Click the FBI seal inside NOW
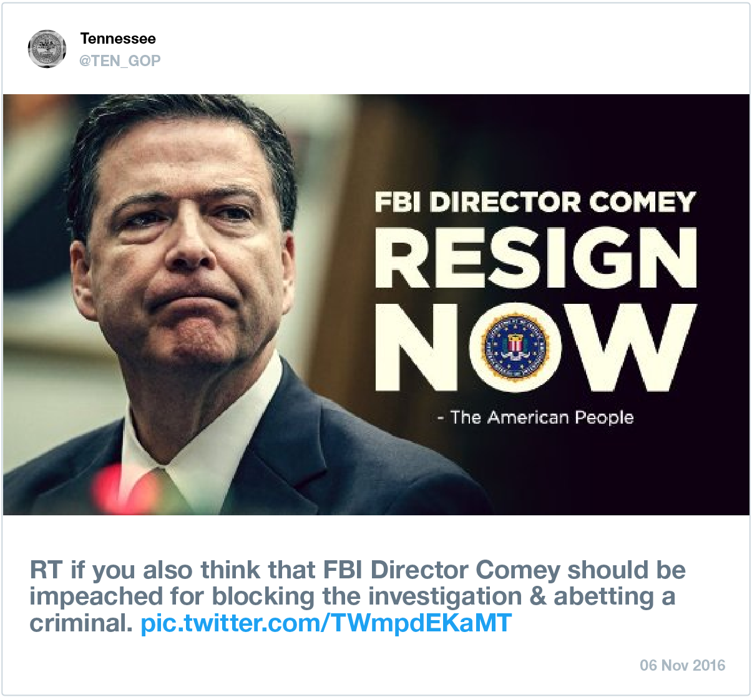This screenshot has height=700, width=752. point(516,347)
